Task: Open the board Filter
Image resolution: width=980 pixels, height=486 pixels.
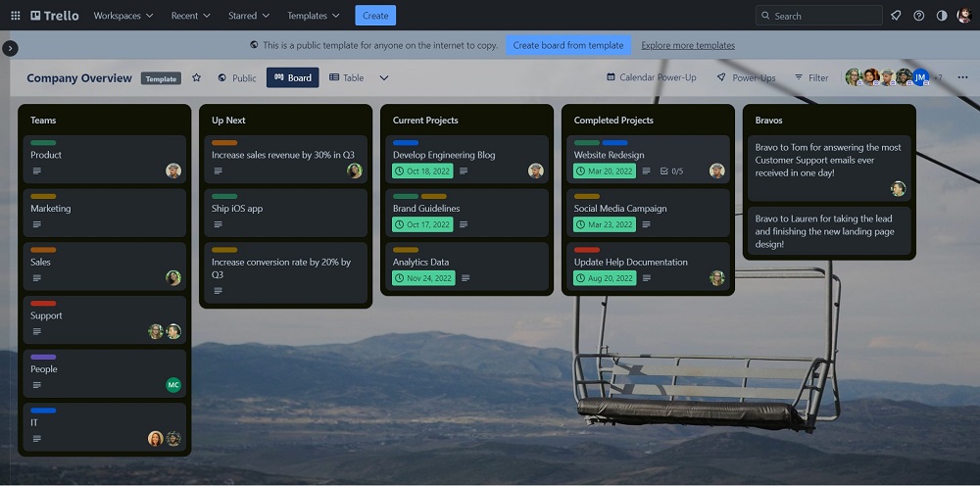Action: click(811, 77)
